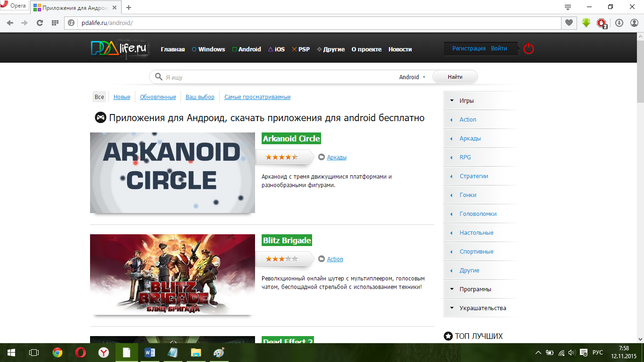The height and width of the screenshot is (362, 644).
Task: Click the heart bookmark icon in address bar
Action: click(x=569, y=23)
